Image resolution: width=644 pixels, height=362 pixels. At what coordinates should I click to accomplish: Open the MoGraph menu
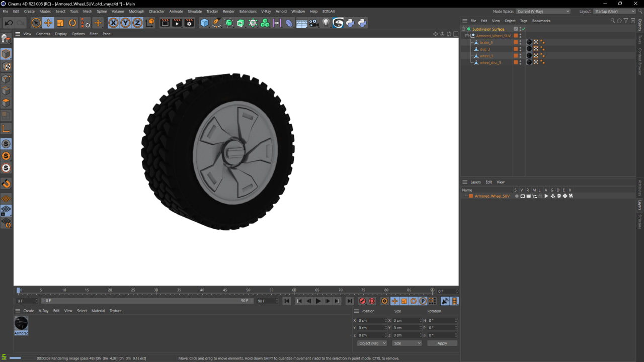pos(136,11)
